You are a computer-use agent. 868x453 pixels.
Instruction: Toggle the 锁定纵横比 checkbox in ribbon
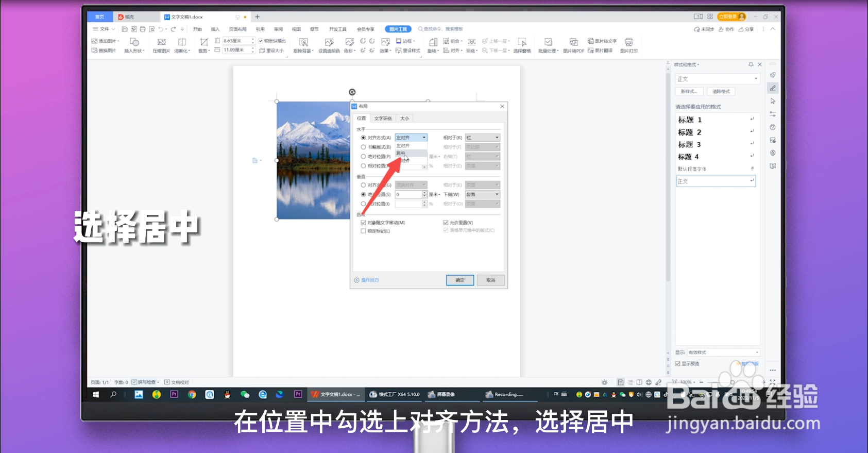coord(261,41)
